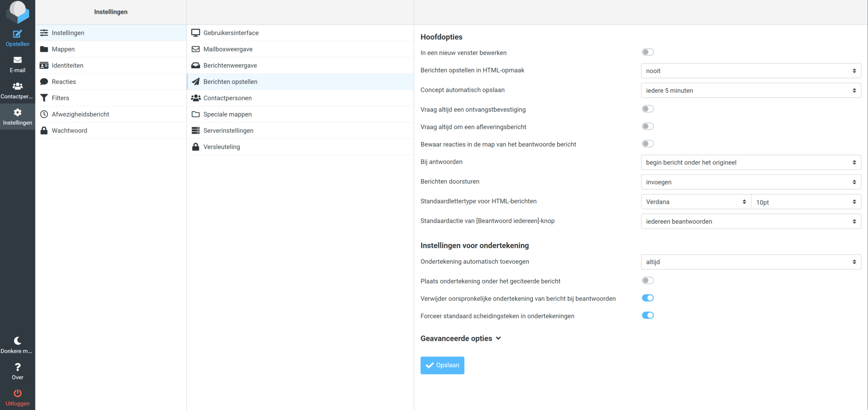Click the 'Instellingen voor ondertekening' heading
This screenshot has width=868, height=410.
point(475,245)
